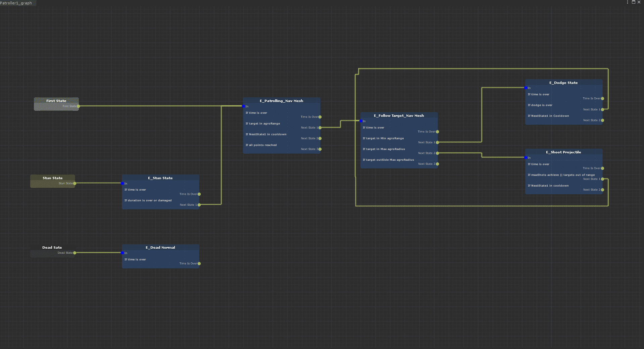This screenshot has width=644, height=349.
Task: Select the E_Dead Normal node header
Action: [160, 248]
